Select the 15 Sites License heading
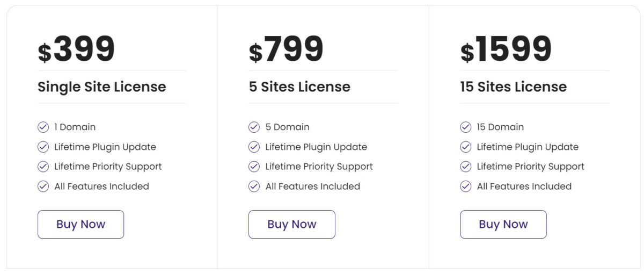The height and width of the screenshot is (273, 644). 513,87
